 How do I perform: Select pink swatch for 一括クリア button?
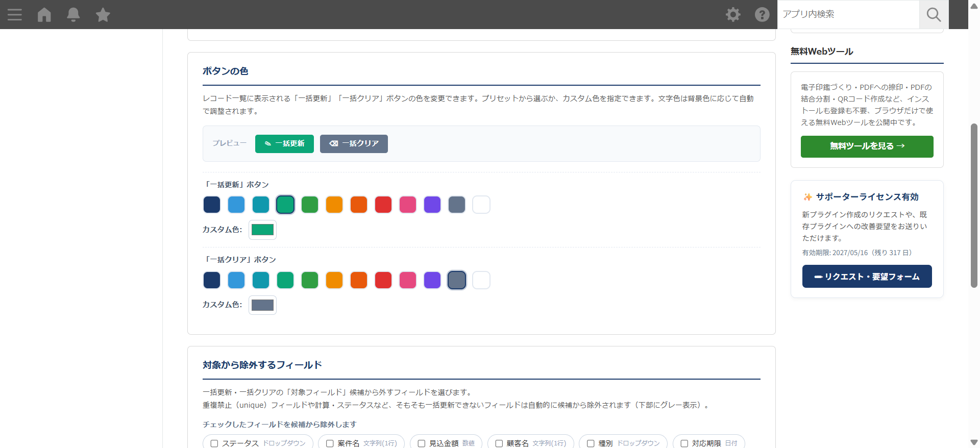pyautogui.click(x=408, y=280)
